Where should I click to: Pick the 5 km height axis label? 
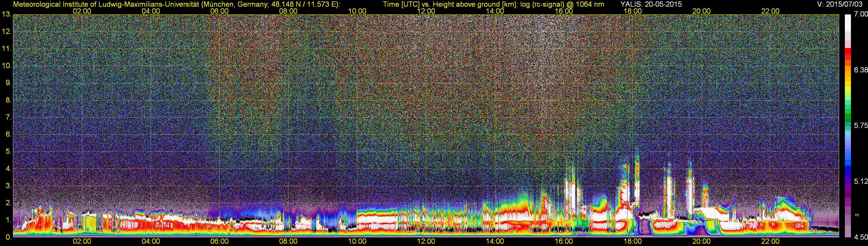click(8, 151)
